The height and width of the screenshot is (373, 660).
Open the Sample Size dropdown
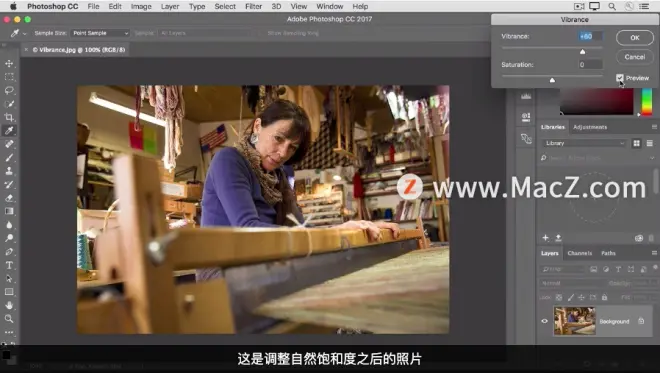pyautogui.click(x=100, y=33)
